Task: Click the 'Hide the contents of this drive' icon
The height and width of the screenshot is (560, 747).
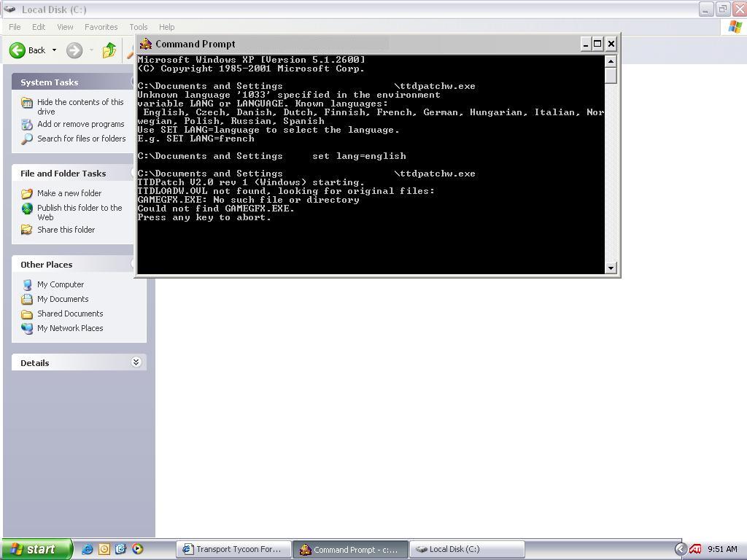Action: pos(27,102)
